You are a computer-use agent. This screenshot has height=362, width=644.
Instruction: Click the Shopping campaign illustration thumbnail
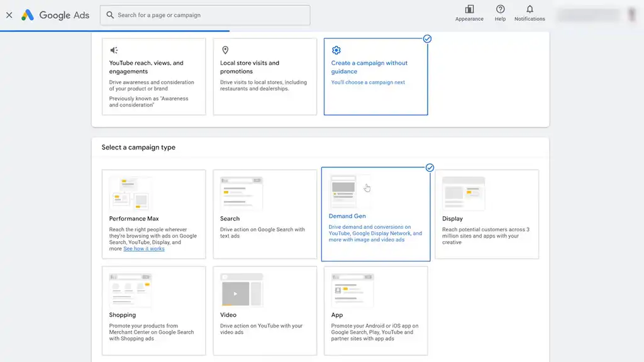click(x=130, y=290)
